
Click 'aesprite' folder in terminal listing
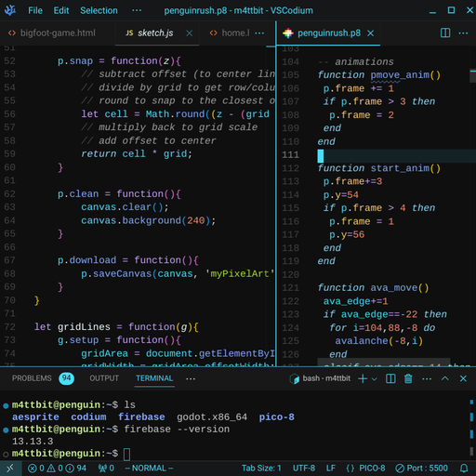pos(35,417)
